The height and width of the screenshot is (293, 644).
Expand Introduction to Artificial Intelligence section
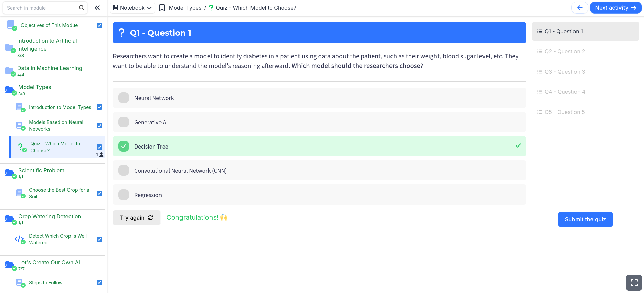tap(47, 45)
